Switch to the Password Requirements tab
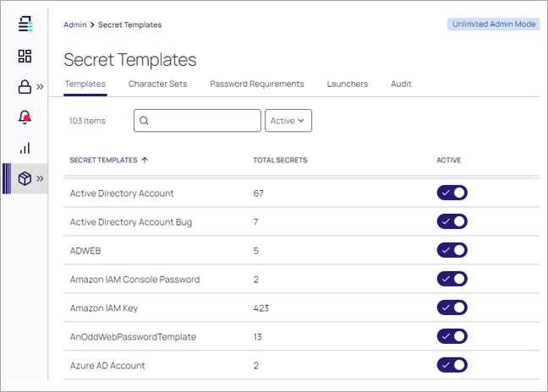 point(257,84)
